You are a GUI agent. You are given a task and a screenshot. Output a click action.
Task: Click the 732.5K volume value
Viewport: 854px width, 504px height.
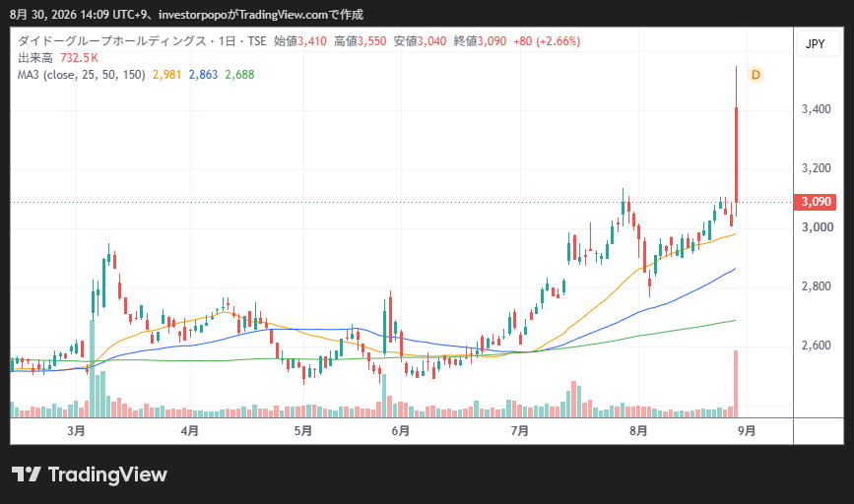tap(79, 58)
